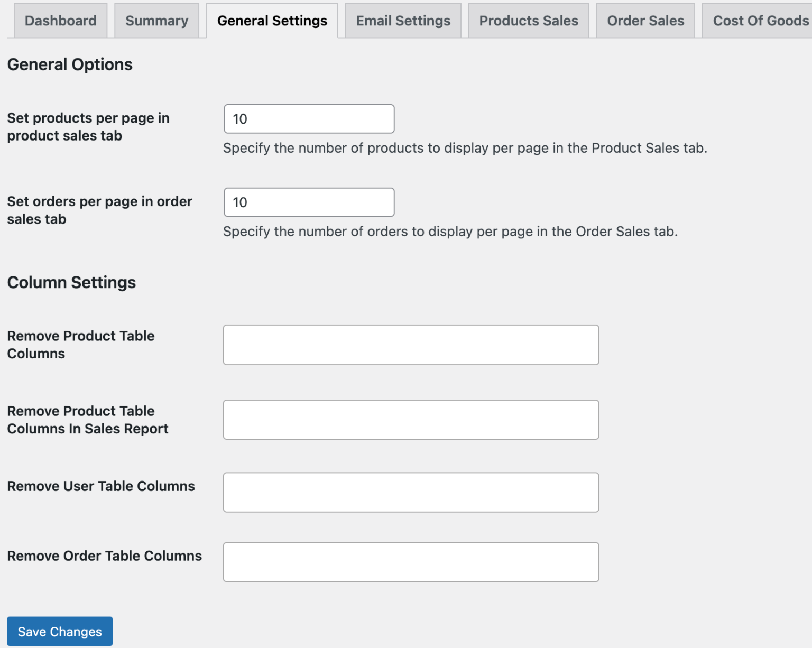The height and width of the screenshot is (648, 812).
Task: Open the Order Sales tab
Action: 645,21
